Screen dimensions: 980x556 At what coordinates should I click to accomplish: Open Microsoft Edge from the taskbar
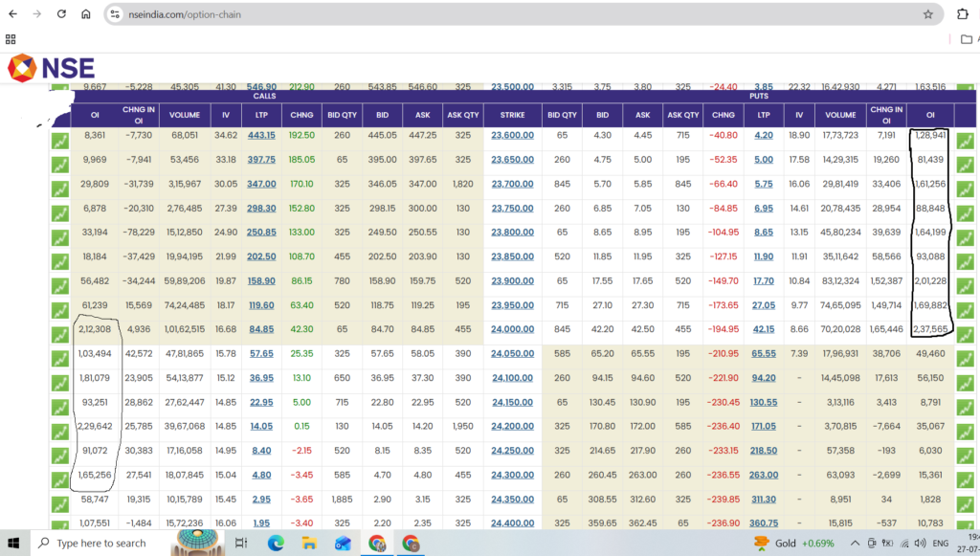click(x=276, y=544)
